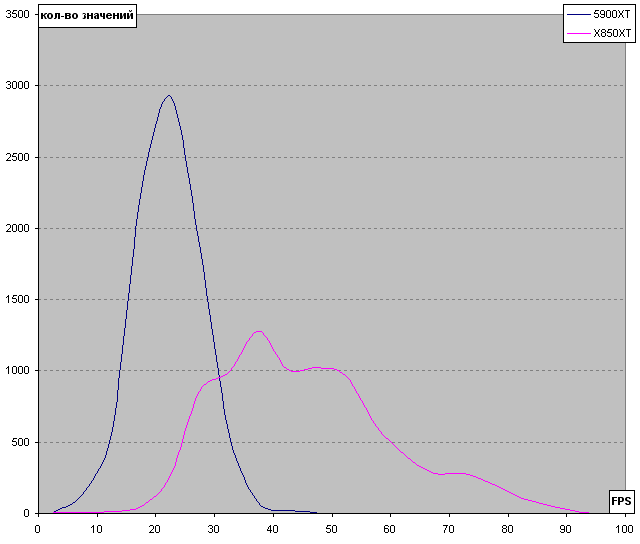Viewport: 640px width, 544px height.
Task: Click the 90 label on the FPS axis
Action: [565, 529]
